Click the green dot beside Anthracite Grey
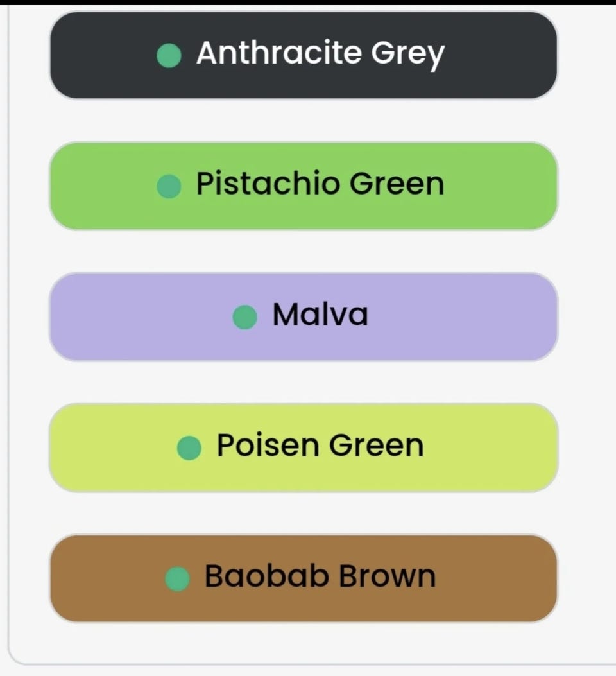The width and height of the screenshot is (616, 676). click(169, 55)
